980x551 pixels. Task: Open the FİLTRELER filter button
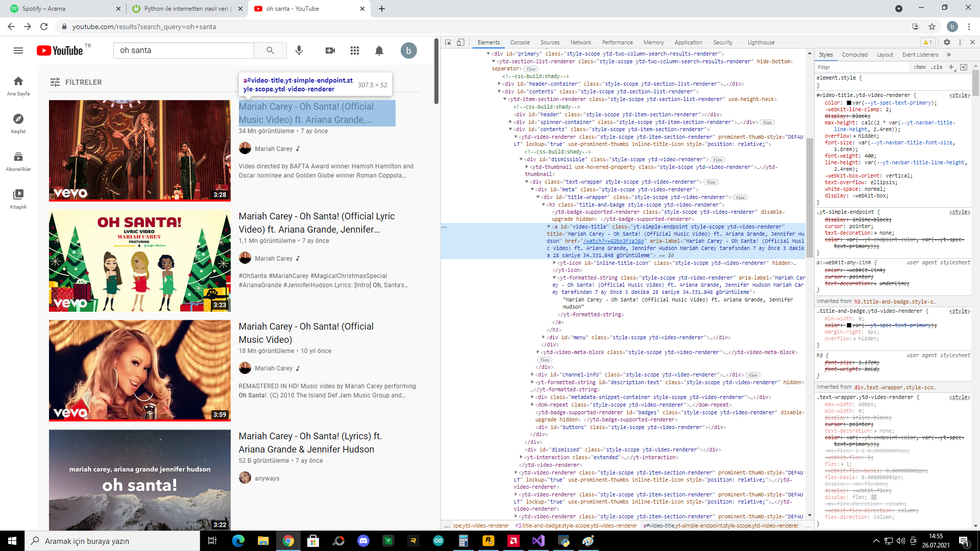(76, 82)
